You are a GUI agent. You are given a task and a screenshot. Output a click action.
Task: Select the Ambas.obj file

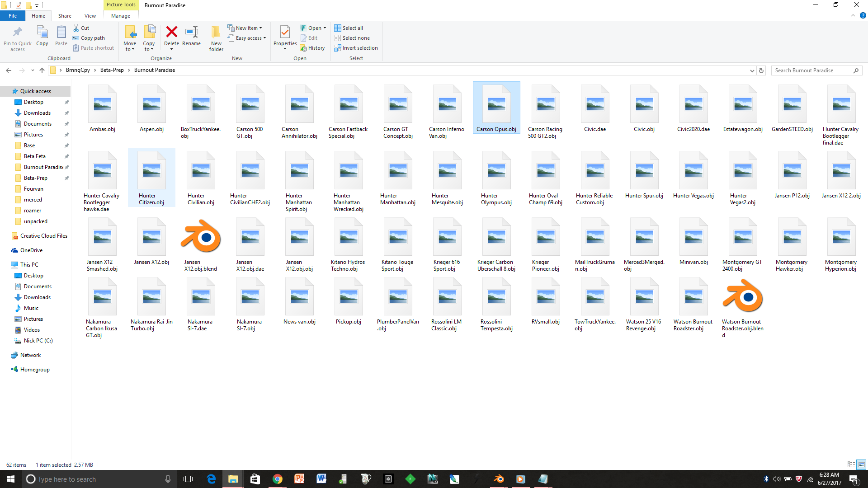point(102,108)
